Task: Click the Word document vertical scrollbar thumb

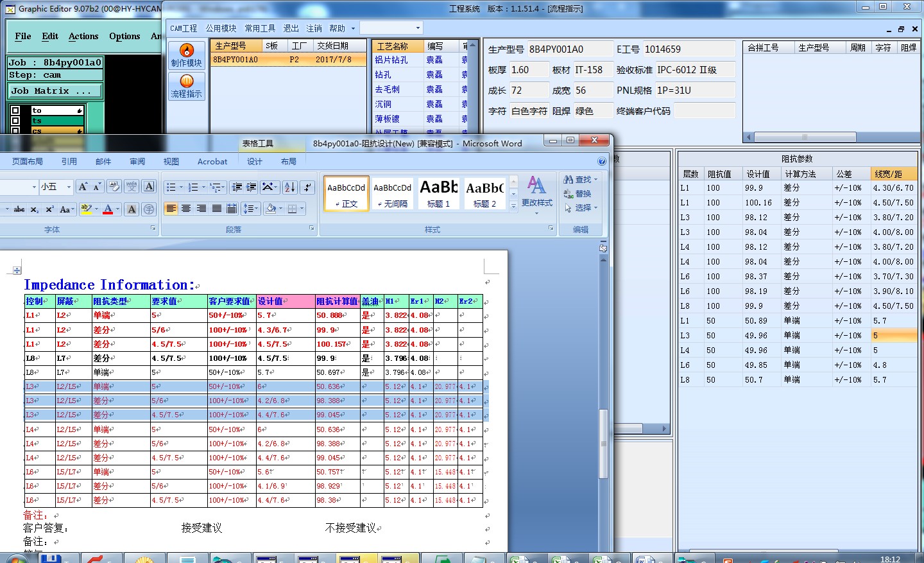Action: pos(603,444)
